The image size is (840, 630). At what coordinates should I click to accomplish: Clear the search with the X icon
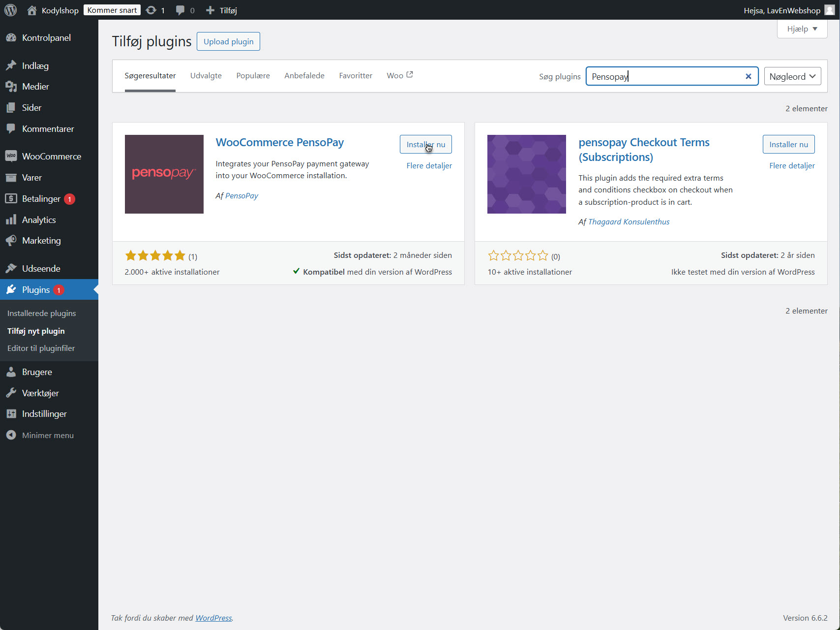tap(748, 76)
